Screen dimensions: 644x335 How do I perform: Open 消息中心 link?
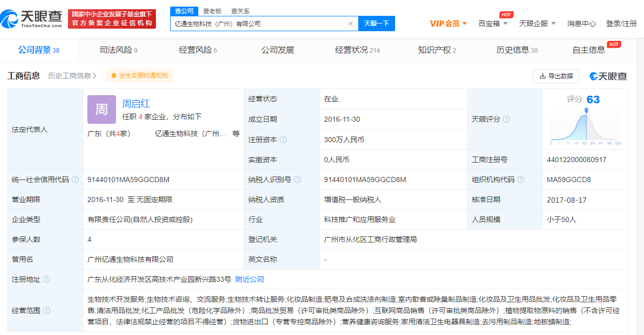point(581,24)
